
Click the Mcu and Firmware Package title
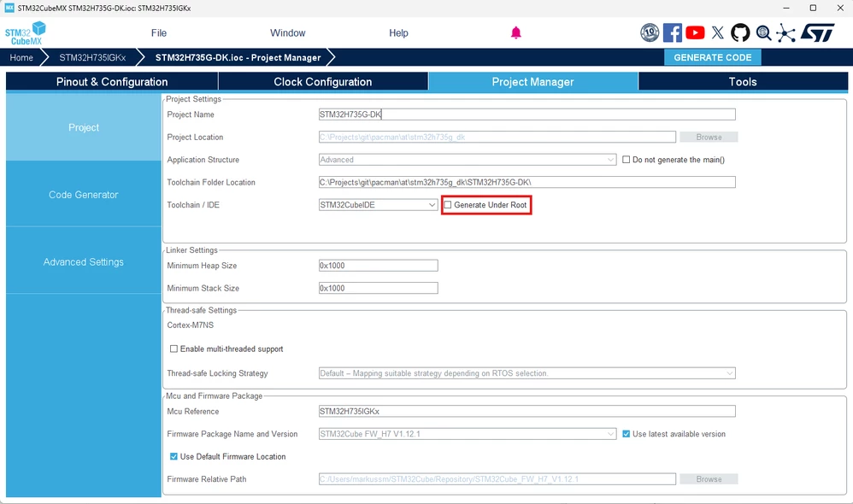[x=214, y=396]
